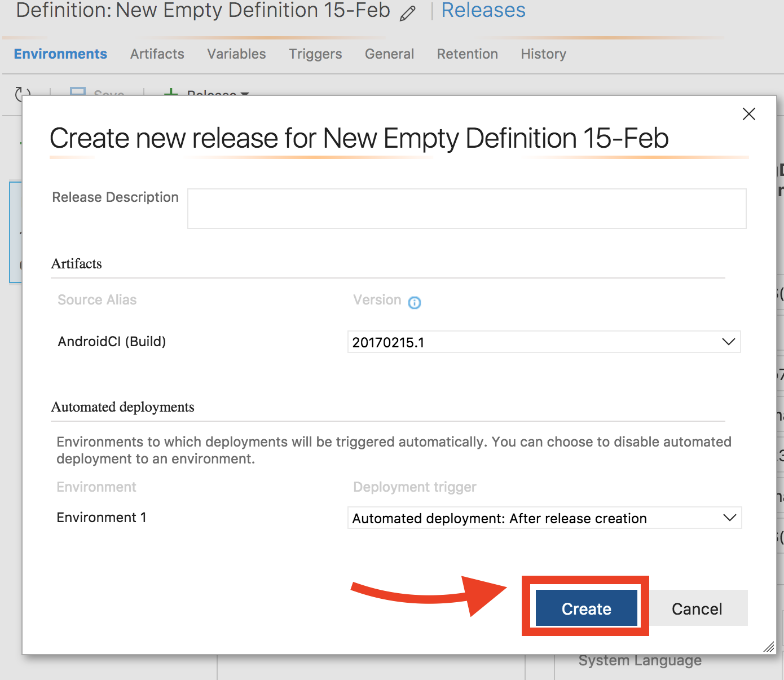
Task: View the History tab
Action: [543, 54]
